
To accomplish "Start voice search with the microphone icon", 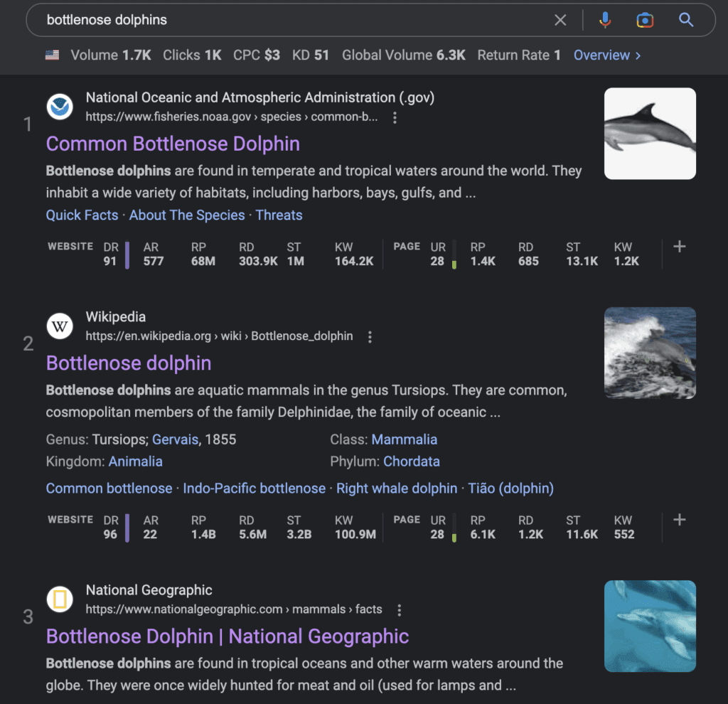I will tap(605, 20).
